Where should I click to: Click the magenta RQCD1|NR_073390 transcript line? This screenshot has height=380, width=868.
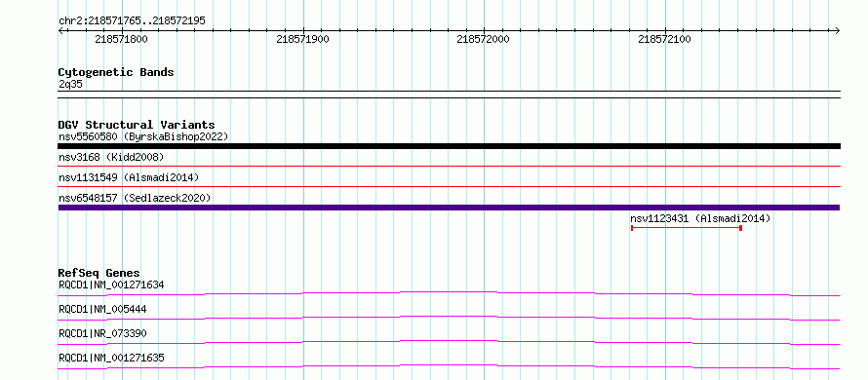[x=449, y=342]
